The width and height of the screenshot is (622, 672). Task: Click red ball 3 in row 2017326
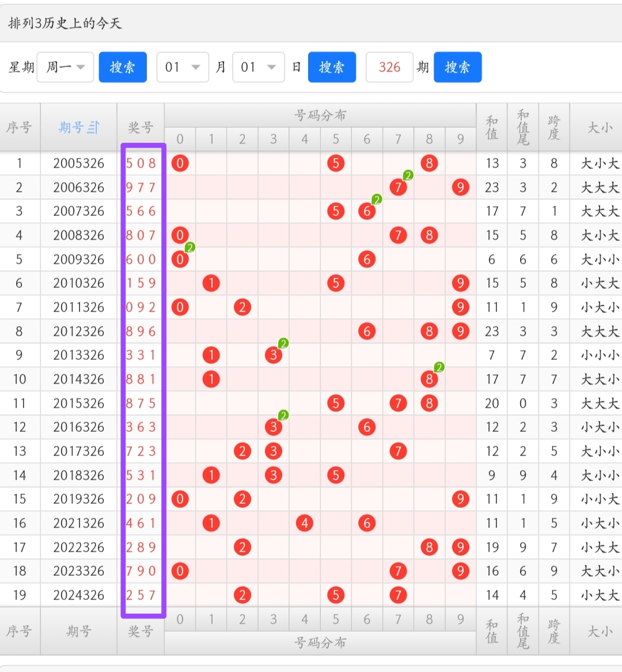(x=274, y=451)
